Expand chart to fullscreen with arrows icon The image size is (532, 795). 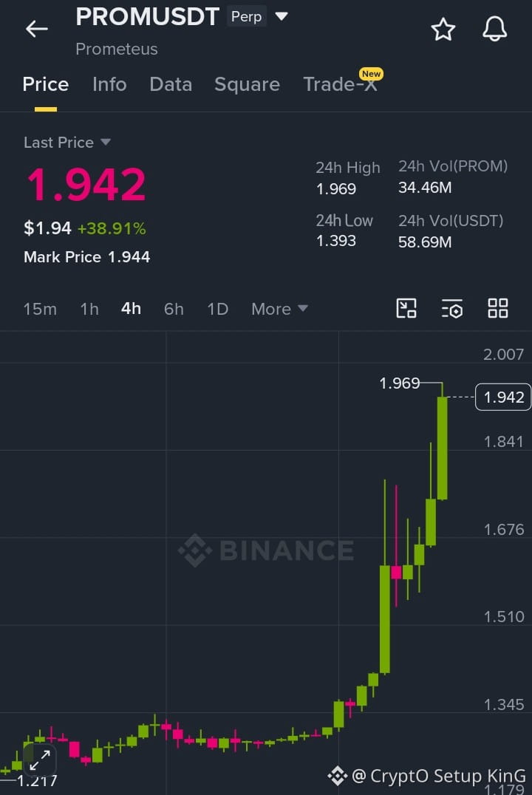pos(40,760)
